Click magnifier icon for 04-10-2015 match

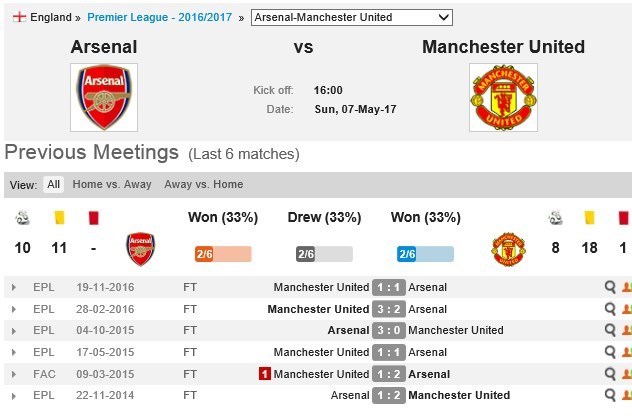[610, 330]
